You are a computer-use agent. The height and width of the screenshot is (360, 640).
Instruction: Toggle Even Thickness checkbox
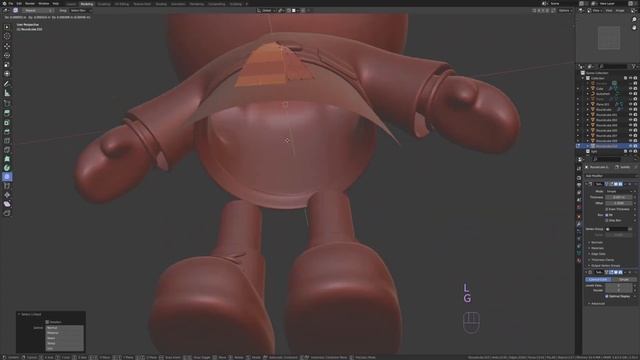607,209
